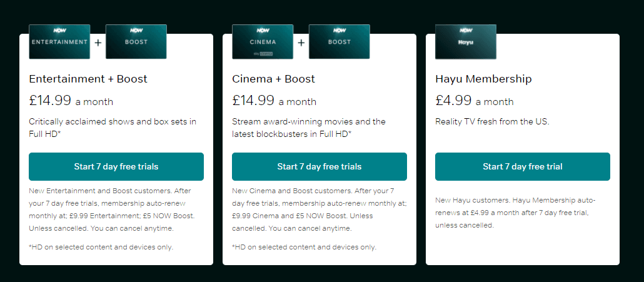Start the Entertainment + Boost free trials
This screenshot has width=644, height=282.
116,167
